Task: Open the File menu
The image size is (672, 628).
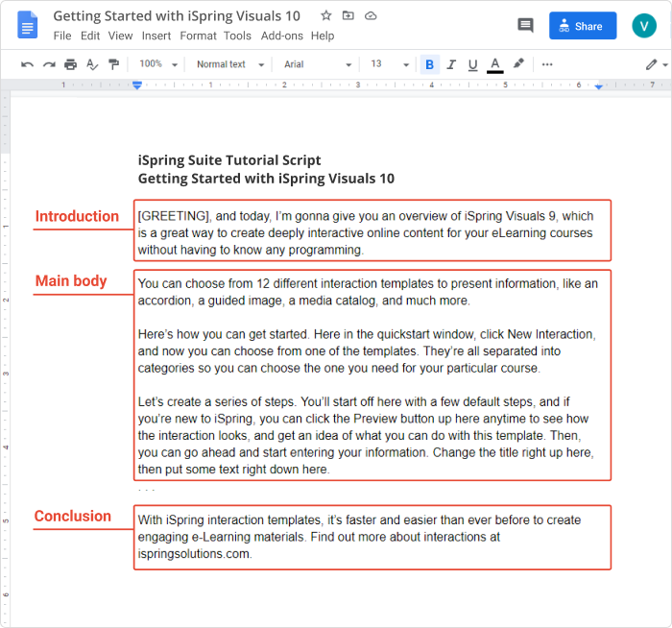Action: [62, 36]
